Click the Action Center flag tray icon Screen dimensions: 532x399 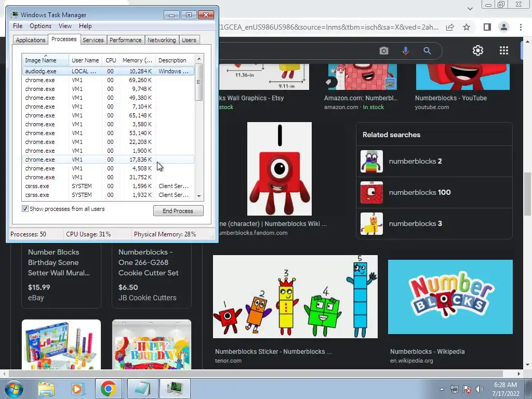tap(467, 389)
